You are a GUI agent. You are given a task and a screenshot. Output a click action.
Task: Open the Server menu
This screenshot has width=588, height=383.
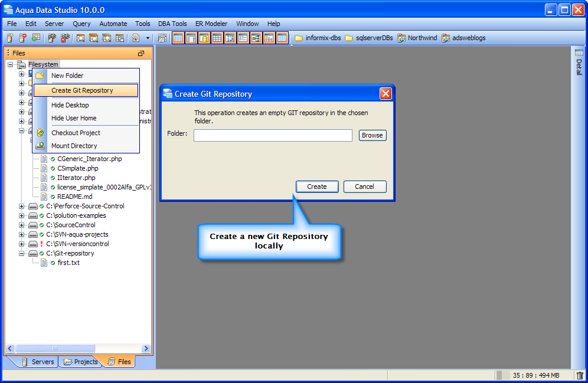[x=54, y=24]
